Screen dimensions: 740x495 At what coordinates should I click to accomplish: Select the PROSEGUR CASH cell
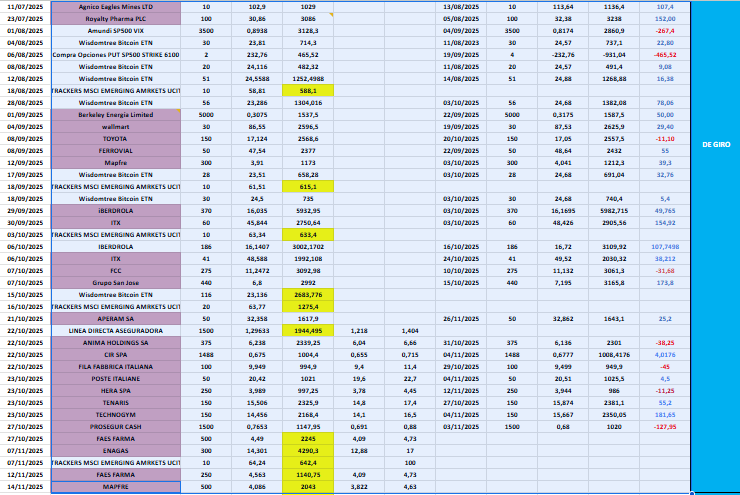pos(116,427)
